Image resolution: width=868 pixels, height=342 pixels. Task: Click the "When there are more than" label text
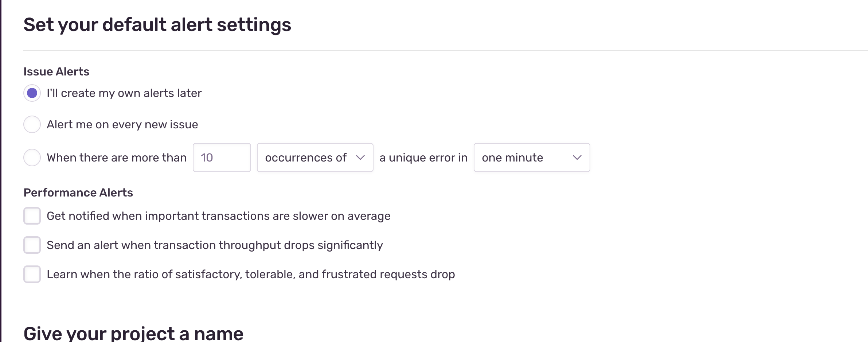(x=117, y=158)
